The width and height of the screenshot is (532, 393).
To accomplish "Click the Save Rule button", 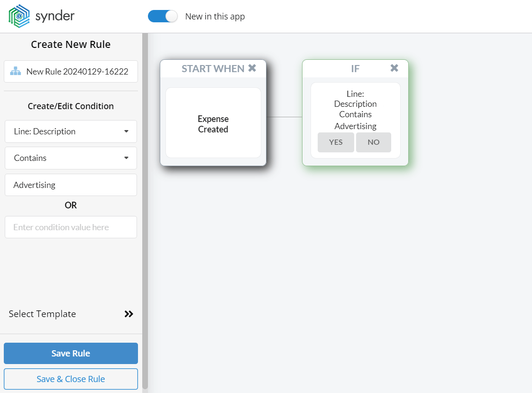I will point(71,353).
